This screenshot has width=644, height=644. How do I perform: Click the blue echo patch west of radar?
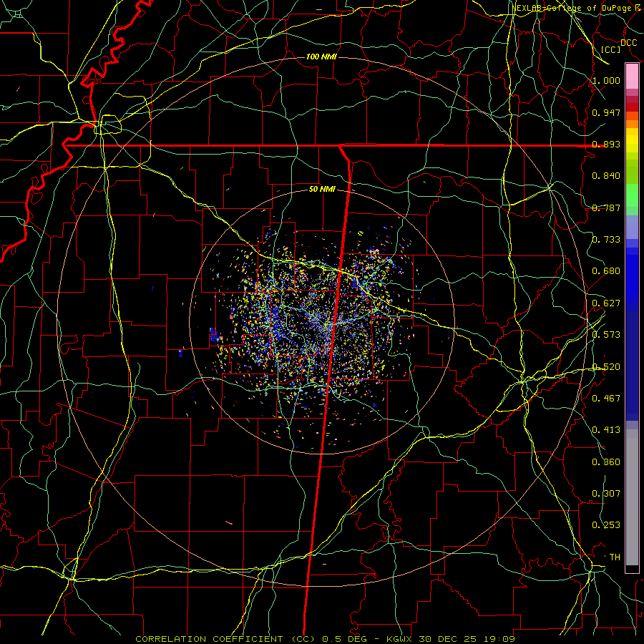tap(213, 335)
